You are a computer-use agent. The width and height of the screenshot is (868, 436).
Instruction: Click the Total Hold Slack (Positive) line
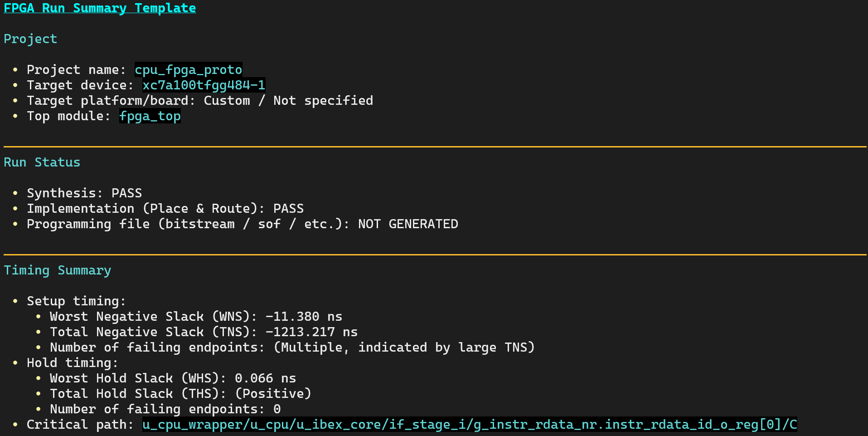[181, 394]
